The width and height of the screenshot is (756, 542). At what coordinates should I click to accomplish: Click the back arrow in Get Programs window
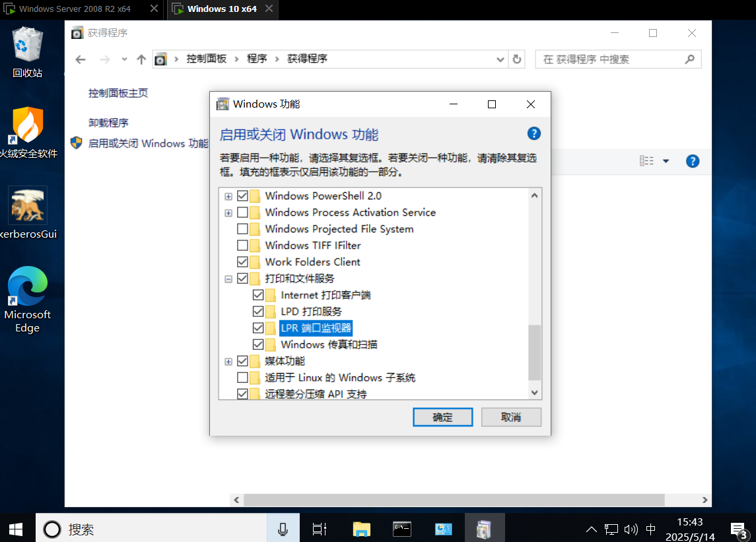[81, 59]
